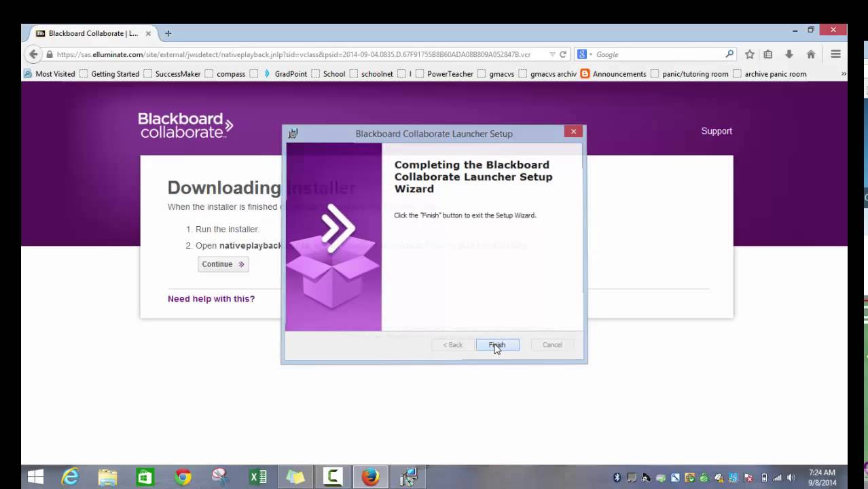The width and height of the screenshot is (868, 489).
Task: Click the address bar URL
Action: [293, 54]
